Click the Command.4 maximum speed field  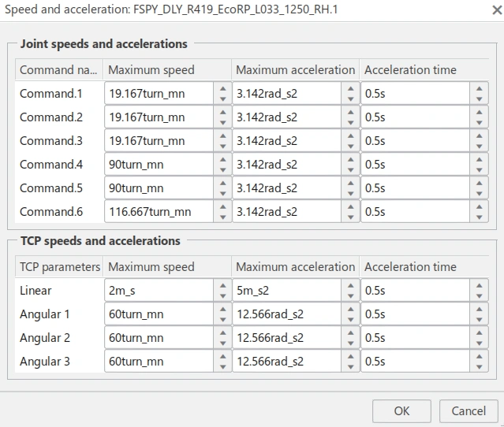[x=158, y=165]
